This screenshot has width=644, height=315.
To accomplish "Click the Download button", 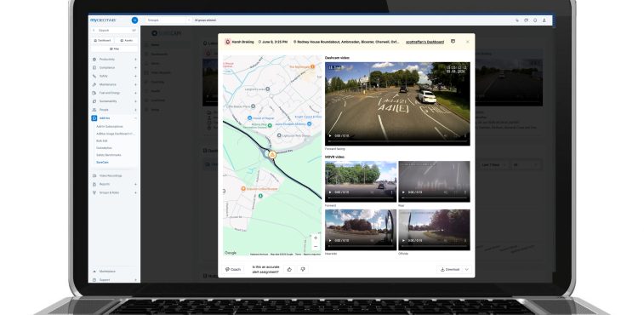I will 450,269.
